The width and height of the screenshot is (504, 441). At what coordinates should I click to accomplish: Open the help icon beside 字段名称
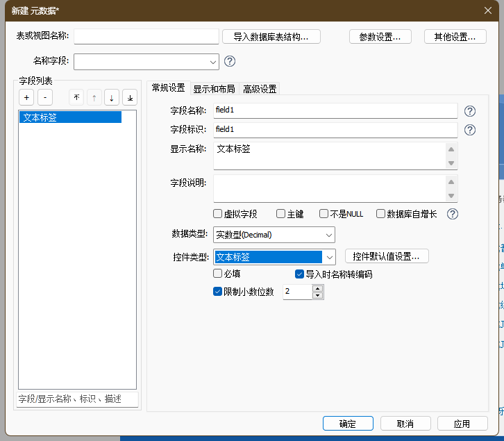coord(470,111)
